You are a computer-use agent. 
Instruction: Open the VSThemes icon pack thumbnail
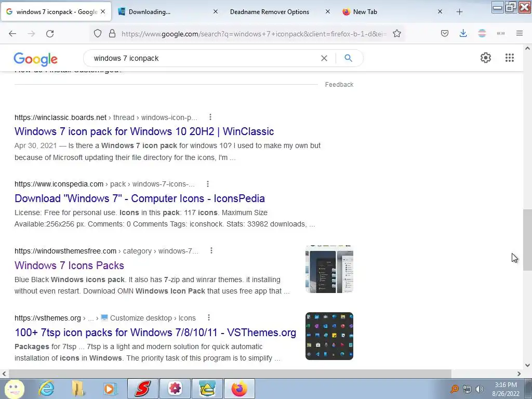(x=329, y=336)
